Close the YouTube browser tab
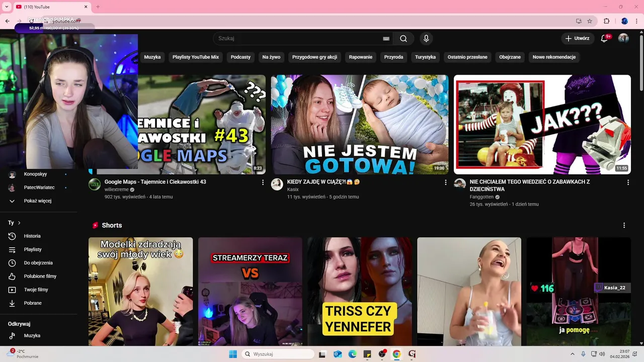The width and height of the screenshot is (644, 362). coord(86,7)
